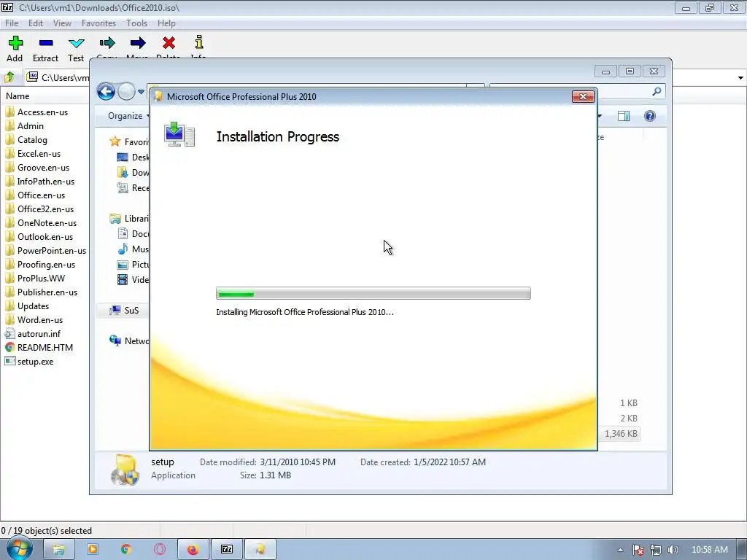Viewport: 747px width, 560px height.
Task: Open the 7-Zip address bar dropdown arrow
Action: 740,77
